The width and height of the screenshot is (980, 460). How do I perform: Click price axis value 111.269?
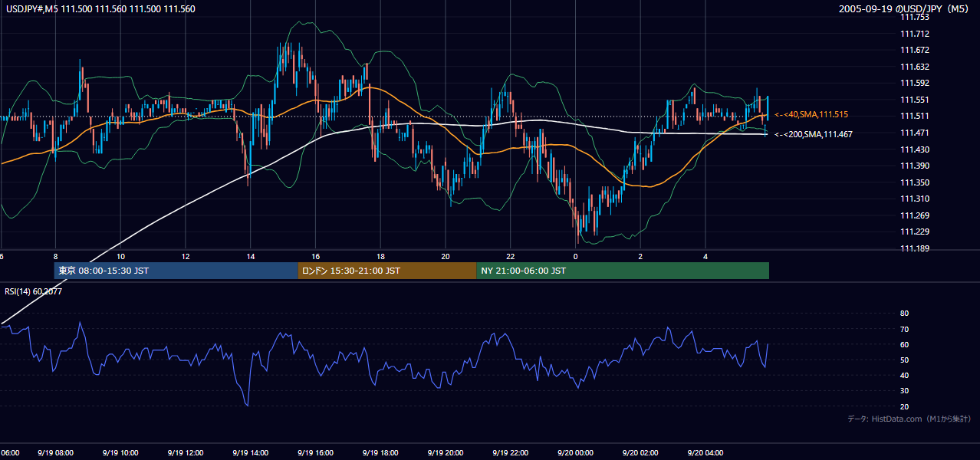(915, 215)
